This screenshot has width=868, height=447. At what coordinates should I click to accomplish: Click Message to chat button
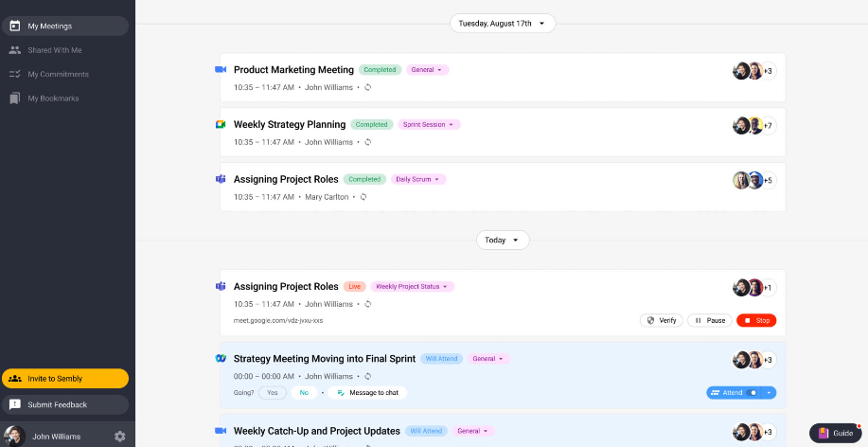[367, 393]
